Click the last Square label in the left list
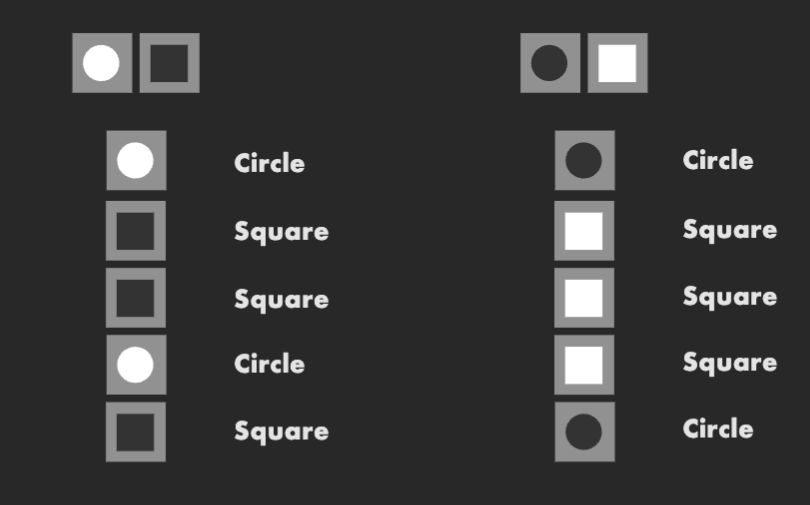This screenshot has height=505, width=810. pyautogui.click(x=281, y=432)
